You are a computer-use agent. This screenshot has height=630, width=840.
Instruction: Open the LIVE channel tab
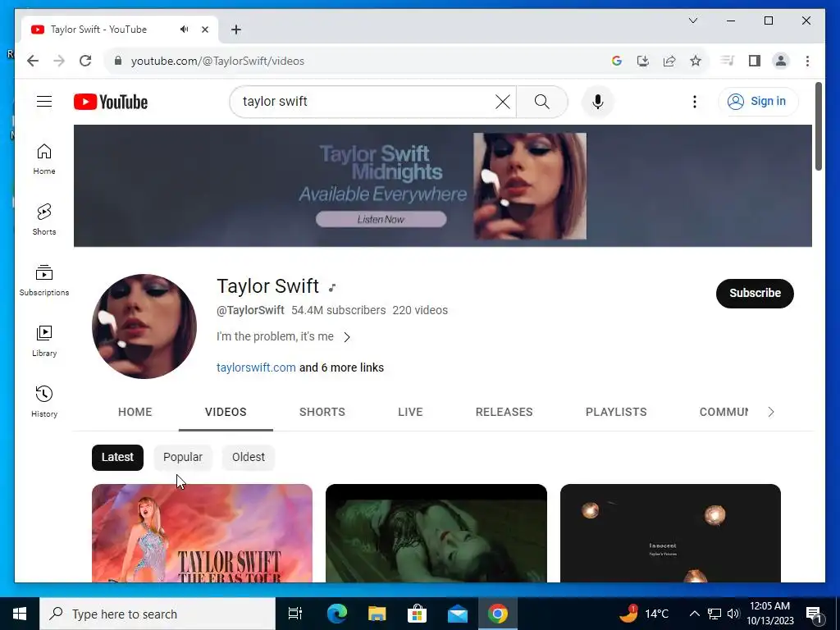coord(410,412)
